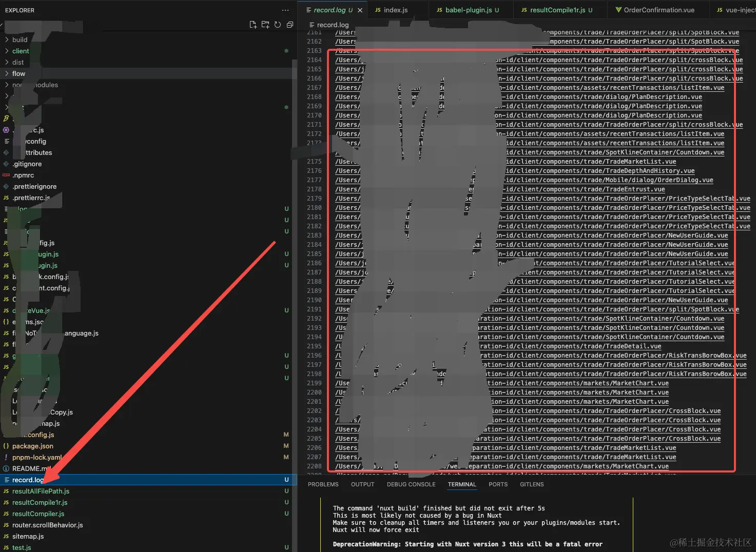756x552 pixels.
Task: Open .prettierignore from the file tree
Action: (34, 187)
